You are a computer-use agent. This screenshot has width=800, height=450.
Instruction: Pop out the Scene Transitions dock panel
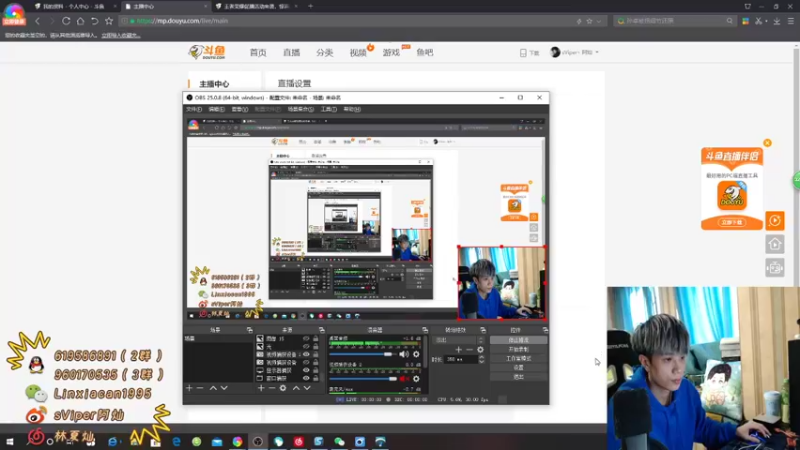coord(483,330)
